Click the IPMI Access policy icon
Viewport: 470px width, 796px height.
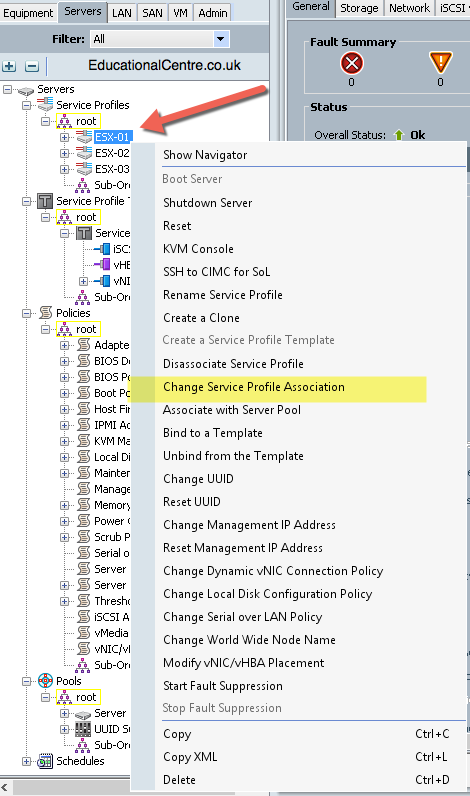(84, 425)
